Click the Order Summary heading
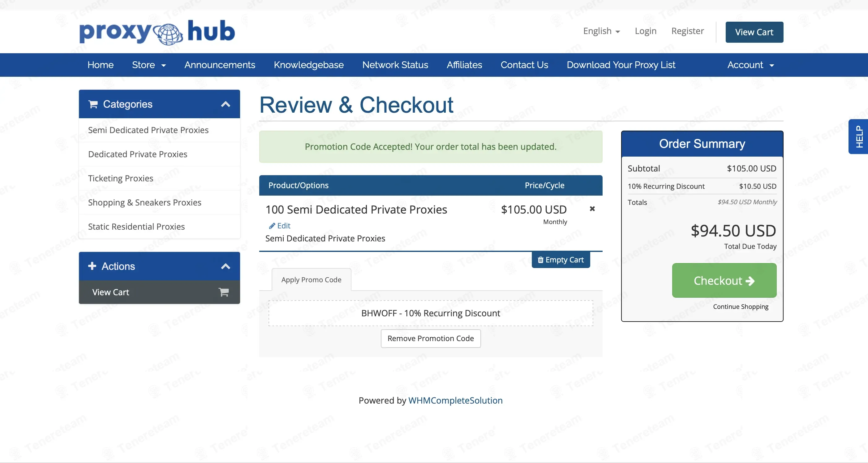 coord(702,144)
